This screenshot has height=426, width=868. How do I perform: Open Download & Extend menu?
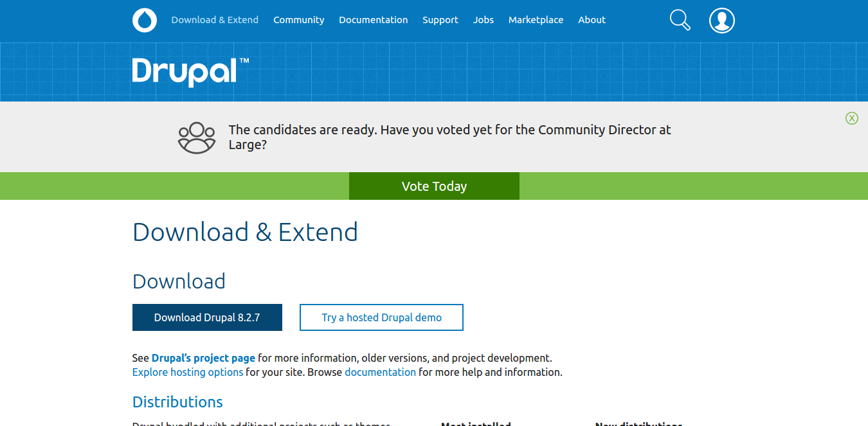[215, 20]
